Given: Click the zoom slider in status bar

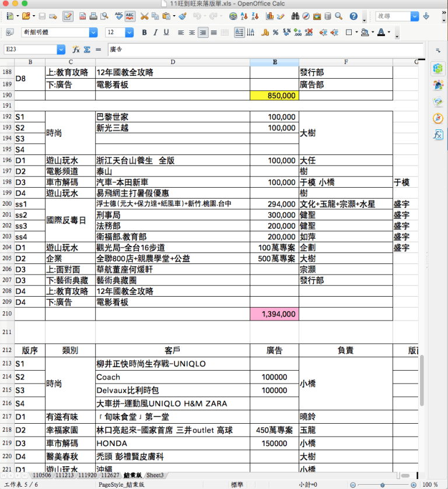Looking at the screenshot, I should (x=385, y=484).
